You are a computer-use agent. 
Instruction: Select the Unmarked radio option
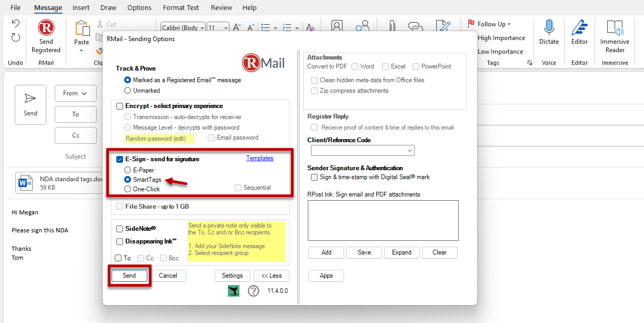tap(127, 90)
